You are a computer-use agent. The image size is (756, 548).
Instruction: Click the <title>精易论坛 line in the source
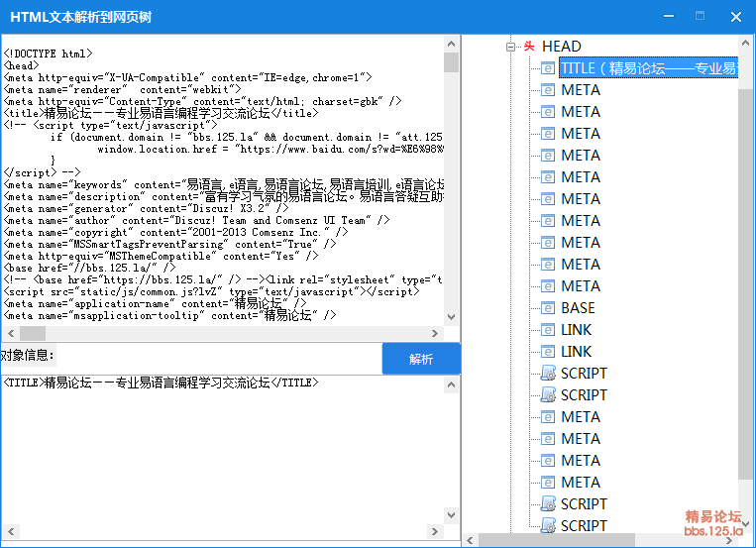161,113
